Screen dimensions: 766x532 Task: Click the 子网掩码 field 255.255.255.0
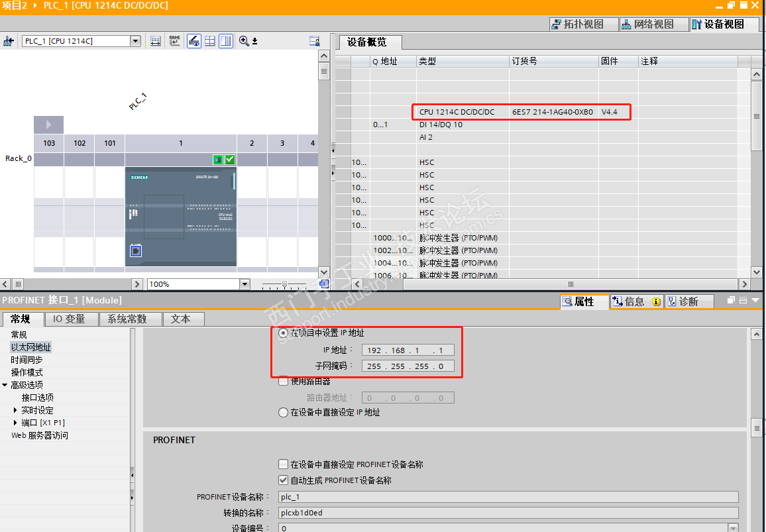(x=408, y=366)
